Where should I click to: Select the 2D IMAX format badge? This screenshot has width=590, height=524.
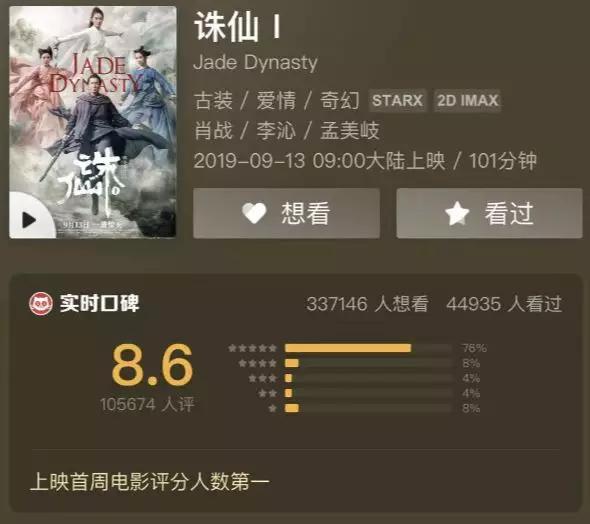[467, 100]
